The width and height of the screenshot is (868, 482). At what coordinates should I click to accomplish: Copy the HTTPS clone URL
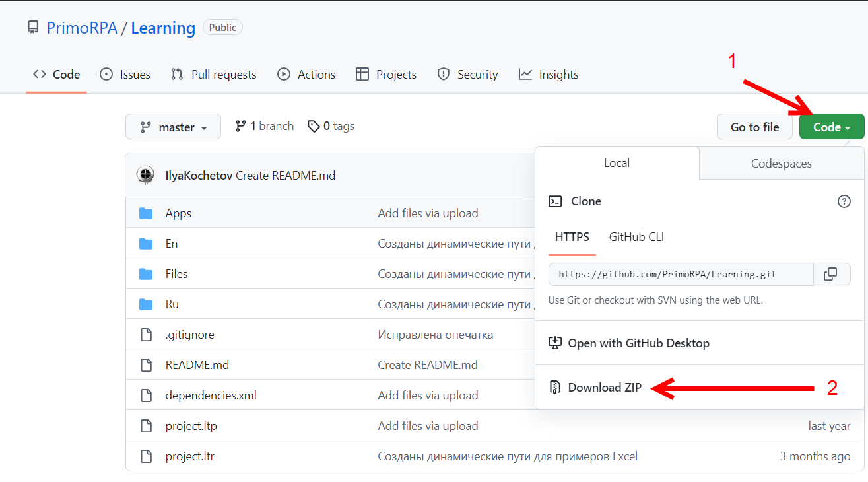[x=832, y=274]
